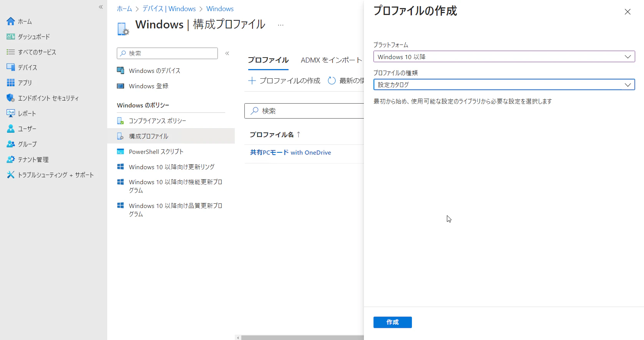
Task: Open Windows 10 以降向け更新リング menu item
Action: 171,167
